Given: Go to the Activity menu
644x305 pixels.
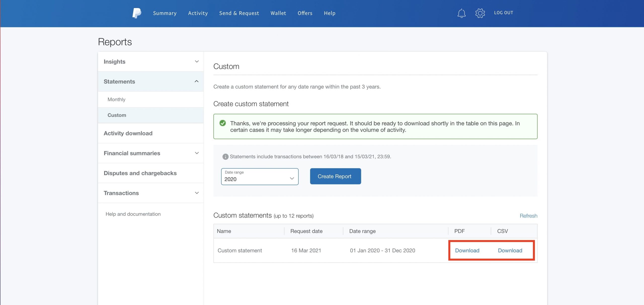Looking at the screenshot, I should 198,13.
